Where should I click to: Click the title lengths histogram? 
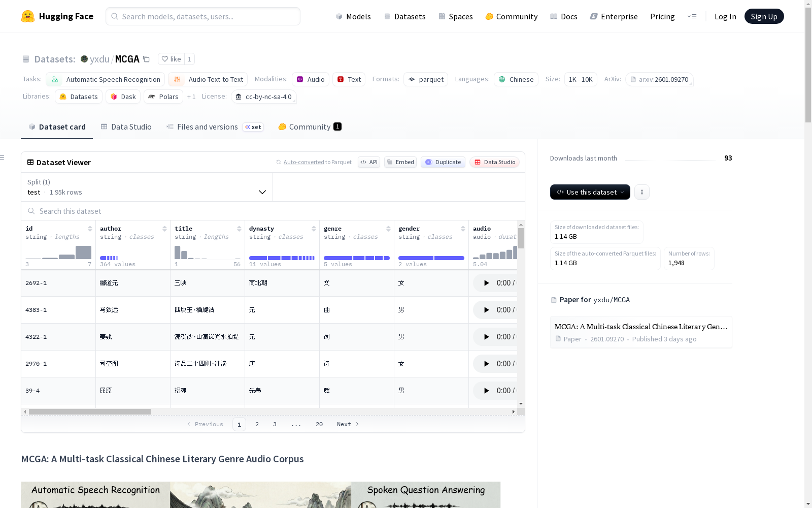(208, 252)
